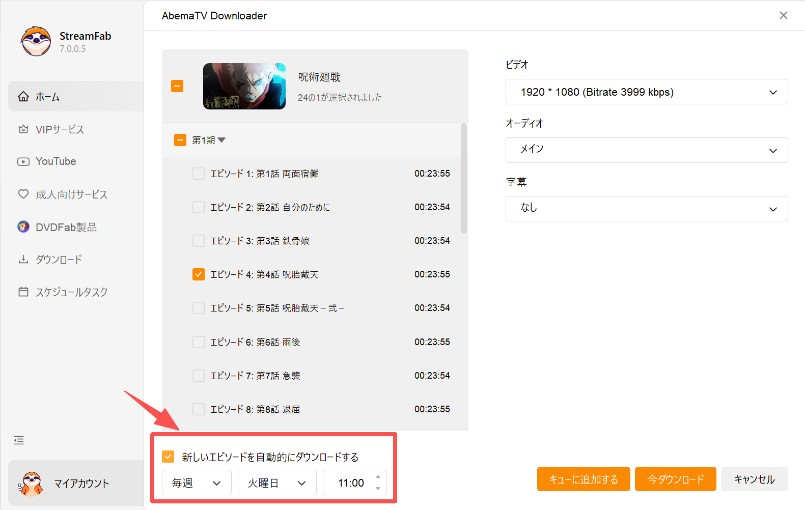Click キャンセル button
The image size is (805, 510).
pos(754,479)
